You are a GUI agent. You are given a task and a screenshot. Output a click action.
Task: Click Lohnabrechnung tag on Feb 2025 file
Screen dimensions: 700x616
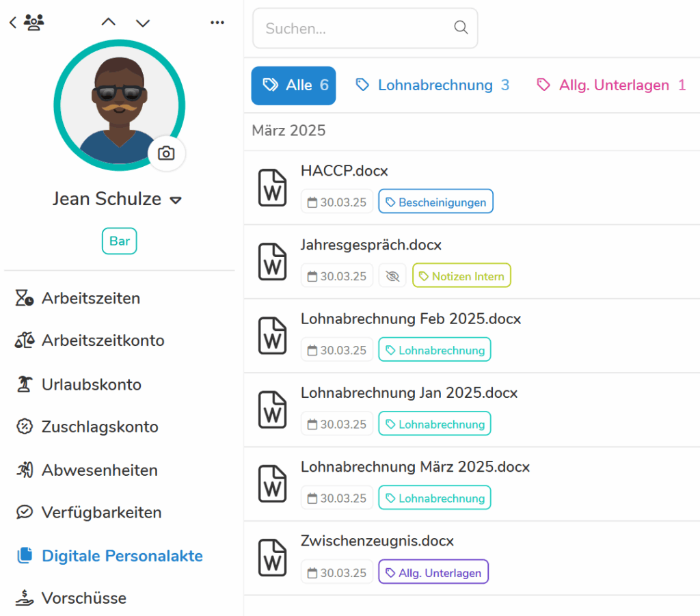tap(435, 349)
